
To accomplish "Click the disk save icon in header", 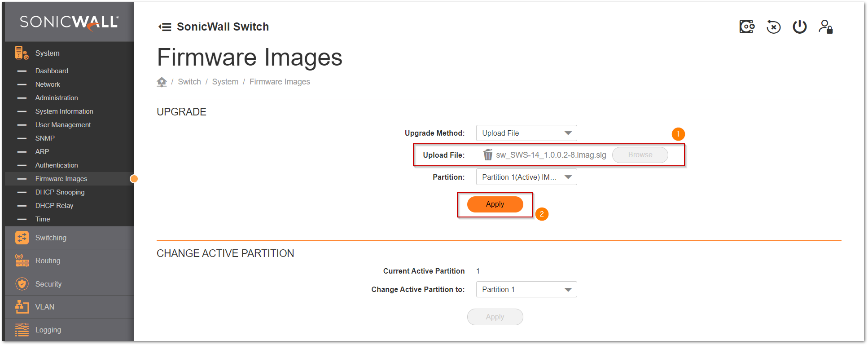I will tap(747, 27).
